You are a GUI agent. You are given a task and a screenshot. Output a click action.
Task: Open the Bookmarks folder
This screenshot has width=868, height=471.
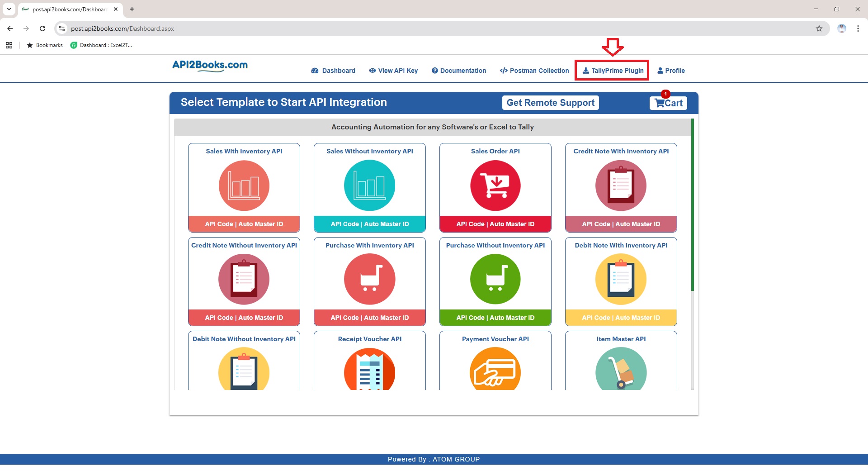click(x=45, y=45)
